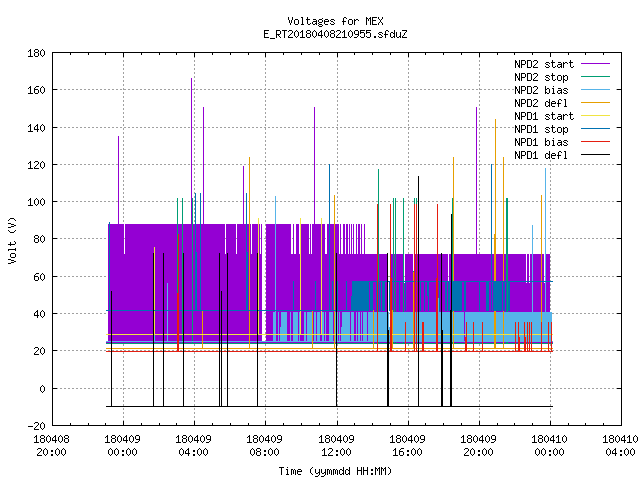Image resolution: width=640 pixels, height=480 pixels.
Task: Select the filename E_RT20180408210955.sfduZ subtitle
Action: (335, 34)
